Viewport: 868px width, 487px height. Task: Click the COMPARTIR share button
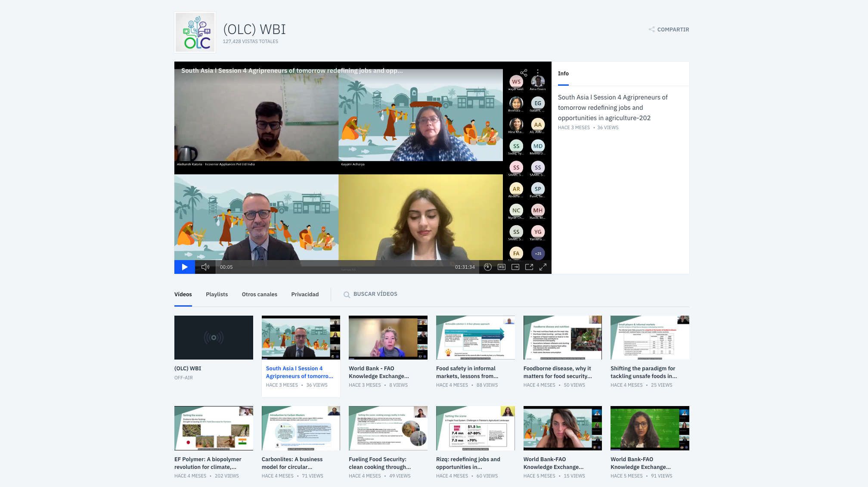pos(669,30)
